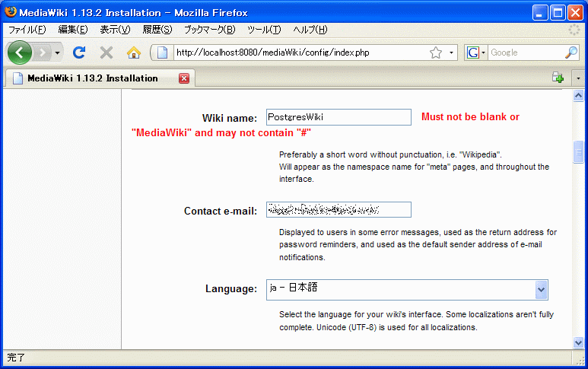The width and height of the screenshot is (588, 369).
Task: Click the "Wiki name:" label
Action: [230, 118]
